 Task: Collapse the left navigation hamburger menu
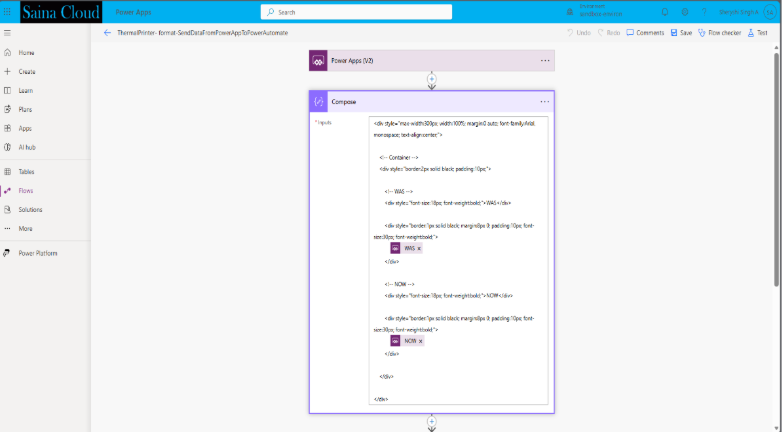coord(8,33)
